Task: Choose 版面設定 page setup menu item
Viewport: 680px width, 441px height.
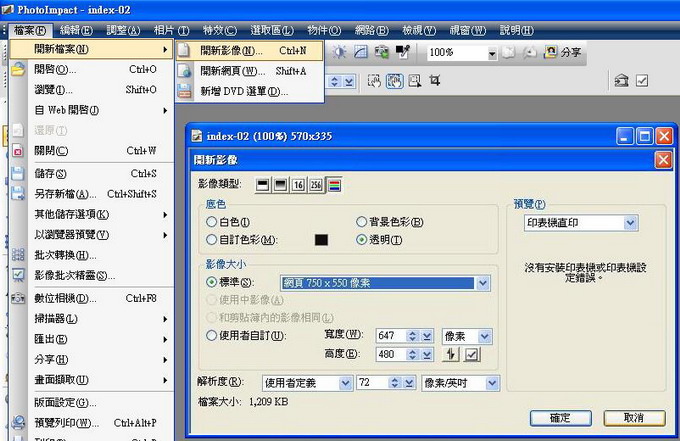Action: click(x=92, y=402)
